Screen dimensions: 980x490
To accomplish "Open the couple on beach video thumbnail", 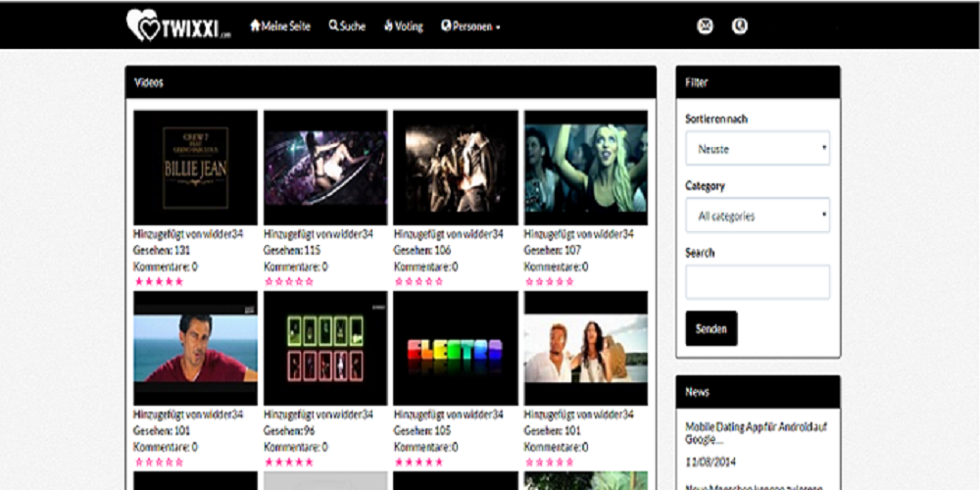I will pyautogui.click(x=586, y=348).
